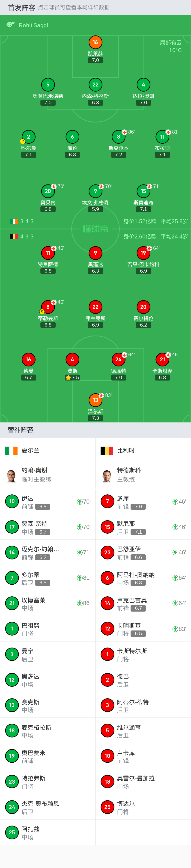Select captain Coleman's number 2 jersey circle
The width and height of the screenshot is (191, 868).
click(x=28, y=137)
